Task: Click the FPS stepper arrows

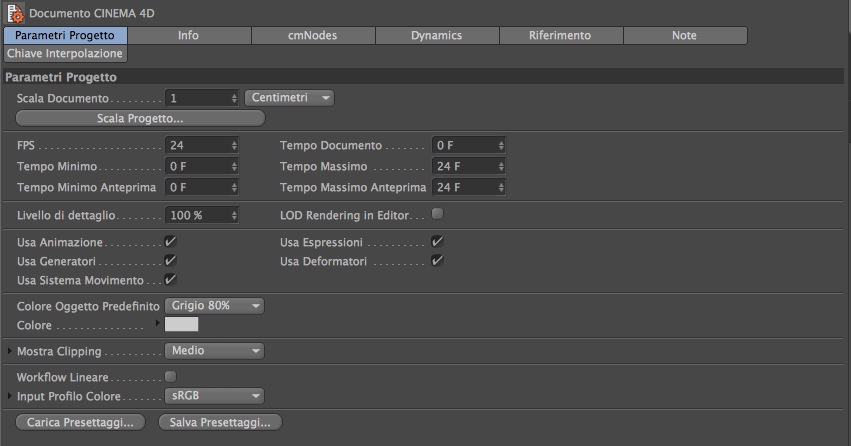Action: [234, 145]
